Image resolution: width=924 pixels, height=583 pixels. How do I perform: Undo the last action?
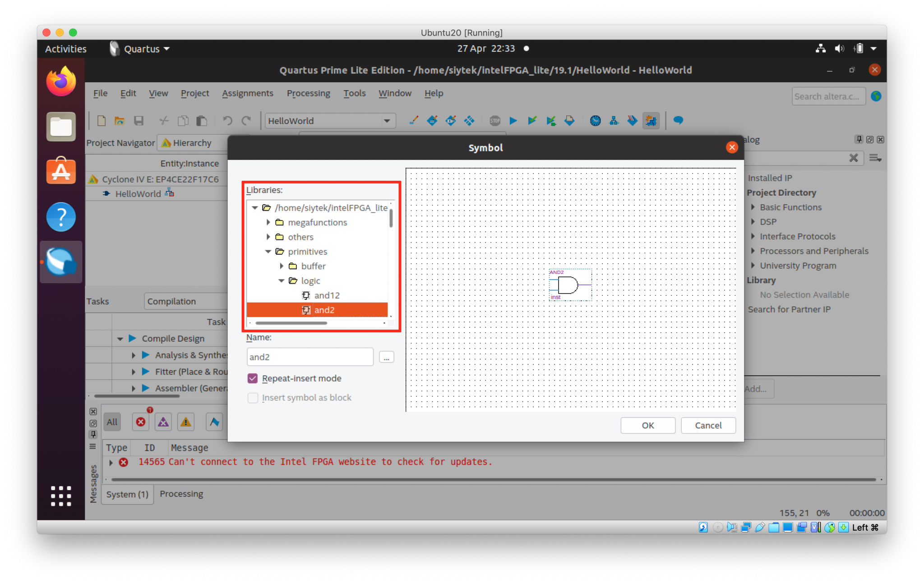click(x=227, y=121)
